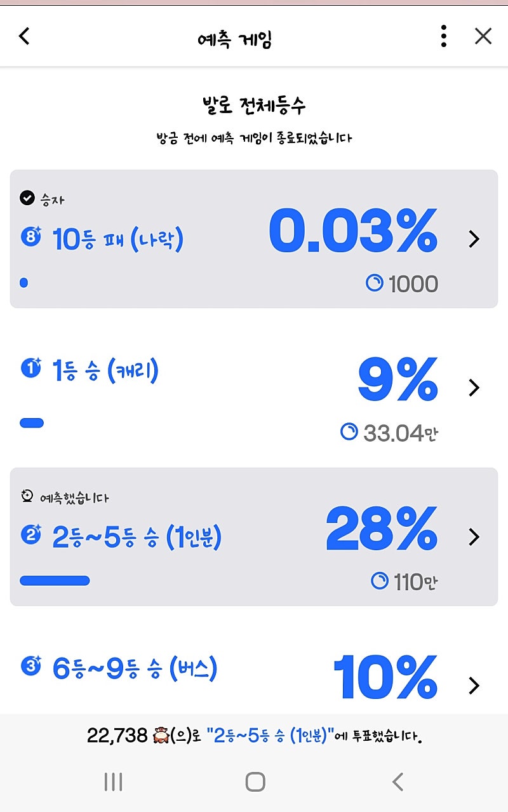The height and width of the screenshot is (812, 508).
Task: Click the number 3 badge icon
Action: click(x=30, y=667)
